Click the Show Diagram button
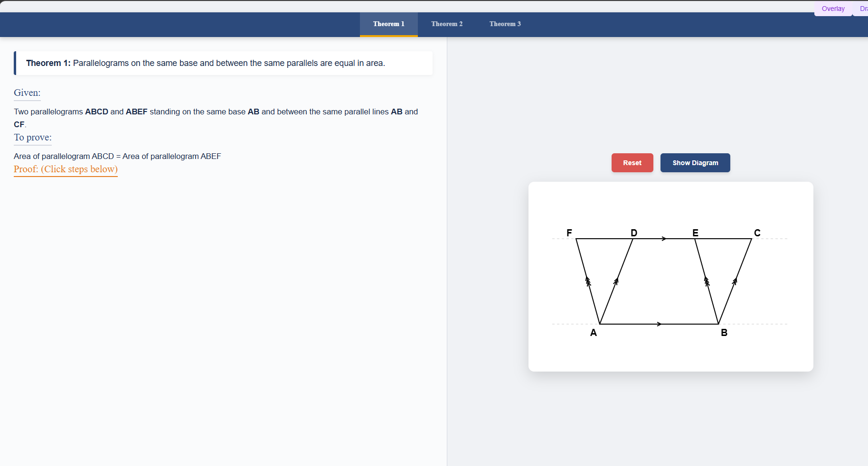868x466 pixels. [695, 163]
